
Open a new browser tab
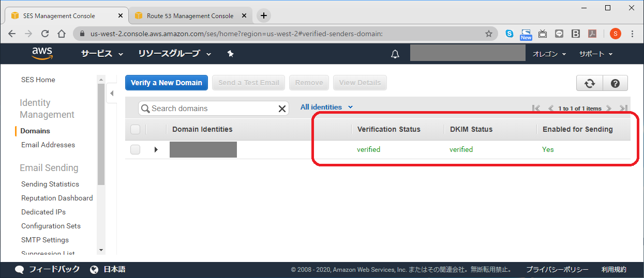(x=264, y=16)
